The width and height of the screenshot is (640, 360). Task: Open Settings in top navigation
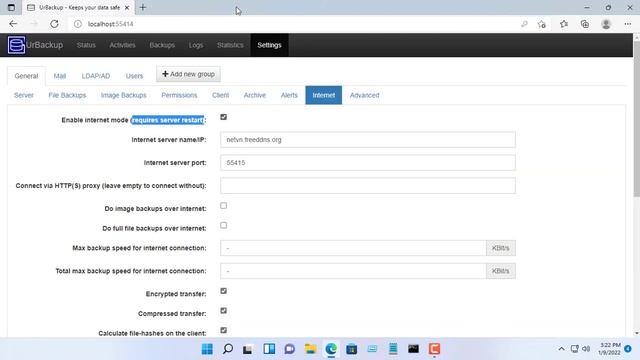[269, 45]
